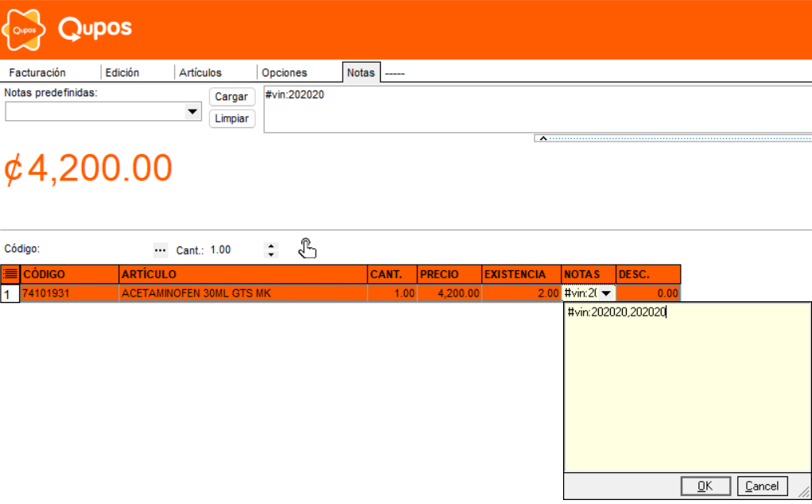Click the ellipsis code search button

tap(160, 250)
